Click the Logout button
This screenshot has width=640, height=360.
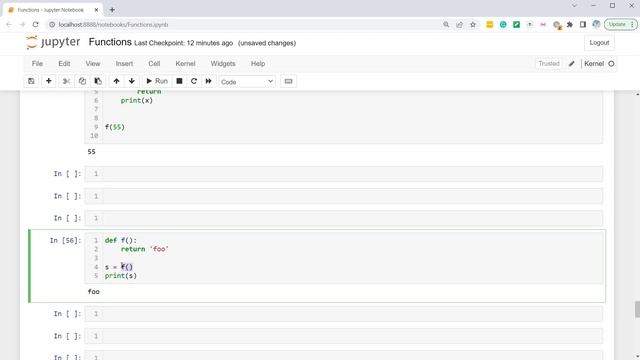pyautogui.click(x=599, y=43)
